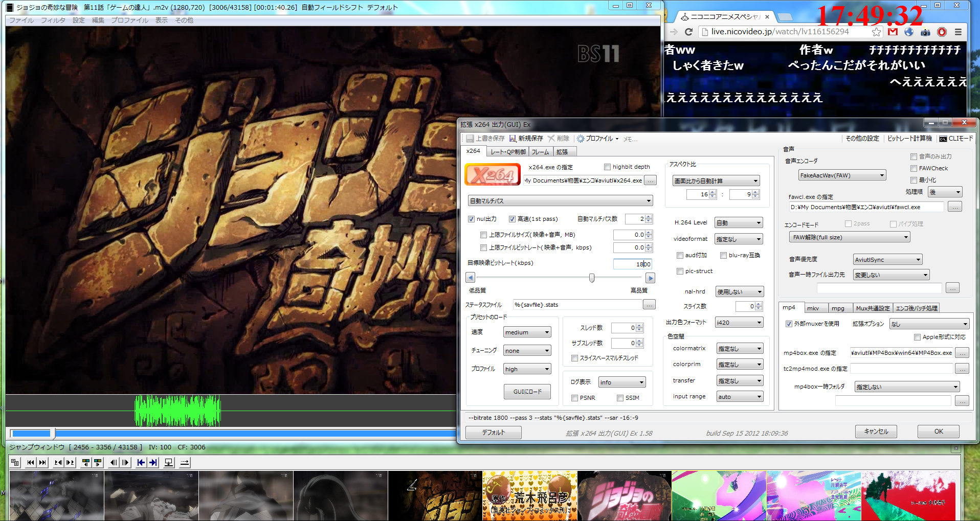Enable the highbit depth checkbox
The height and width of the screenshot is (521, 980).
(x=607, y=167)
